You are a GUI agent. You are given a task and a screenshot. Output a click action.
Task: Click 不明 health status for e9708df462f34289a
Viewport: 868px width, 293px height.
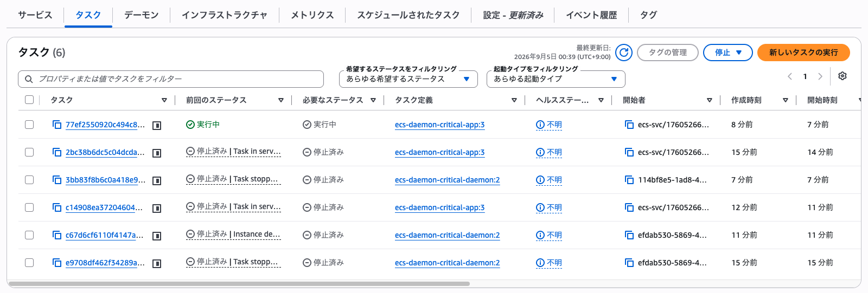549,263
